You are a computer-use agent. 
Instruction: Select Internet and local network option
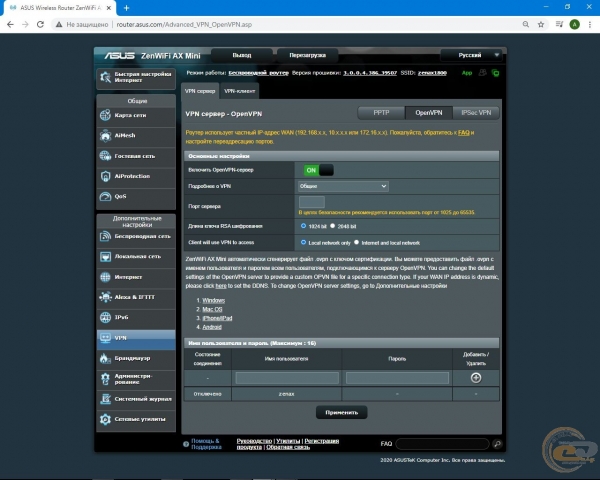[356, 242]
